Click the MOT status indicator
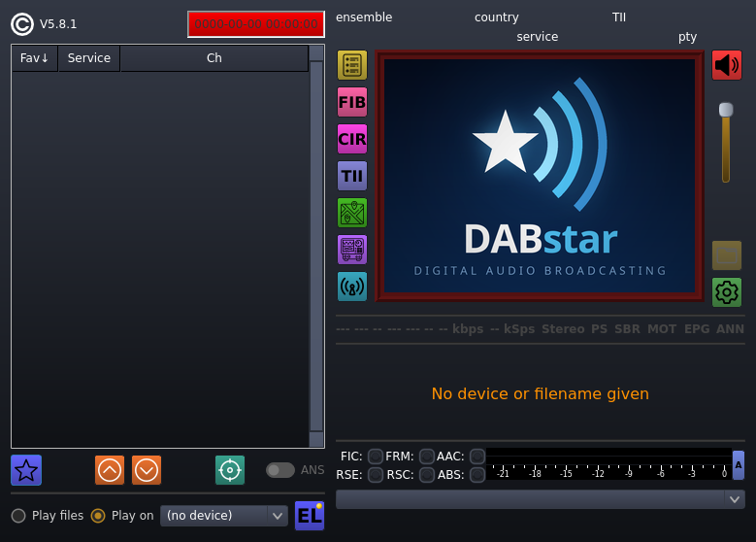 662,329
